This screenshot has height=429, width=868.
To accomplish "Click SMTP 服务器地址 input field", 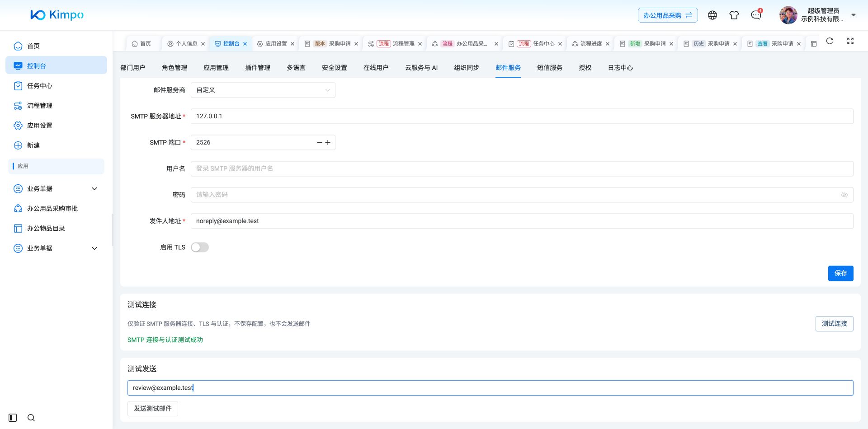I will [522, 116].
